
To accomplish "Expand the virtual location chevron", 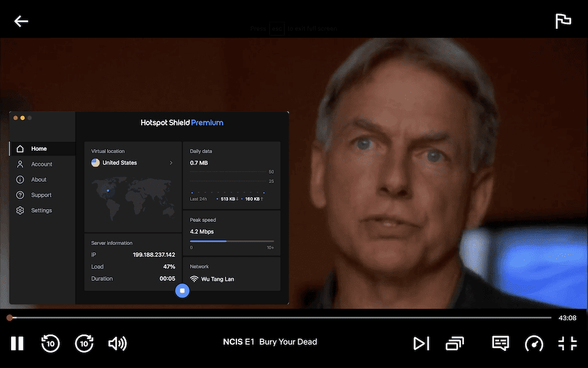I will [171, 163].
